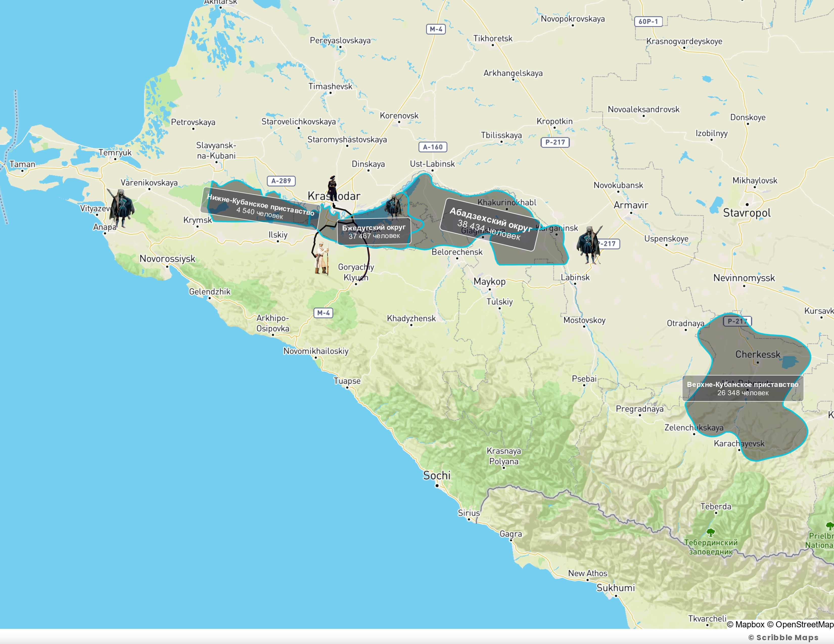Click the Kropotkin town label
Screen dimensions: 834x644
click(554, 121)
